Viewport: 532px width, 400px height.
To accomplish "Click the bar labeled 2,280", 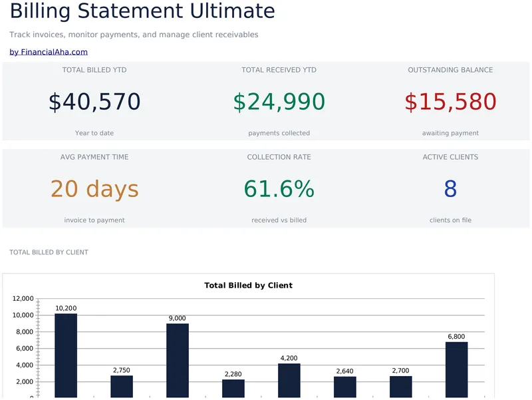I will coord(233,388).
